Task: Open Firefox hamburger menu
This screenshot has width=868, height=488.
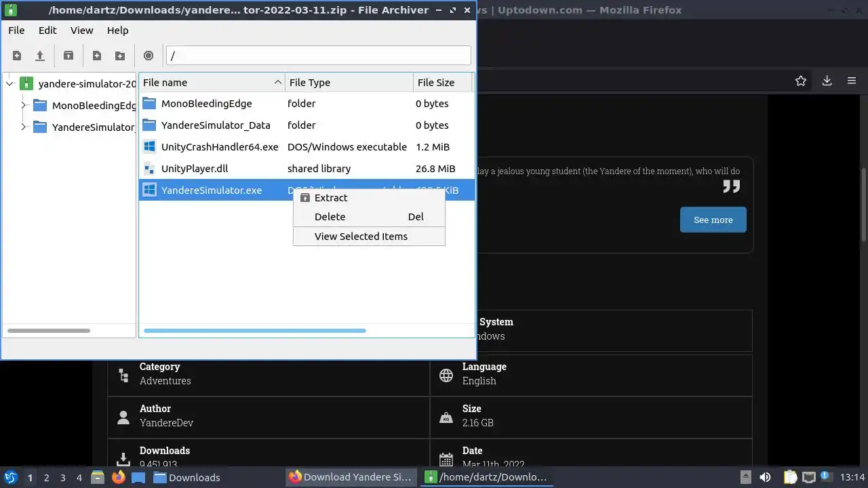Action: point(852,81)
